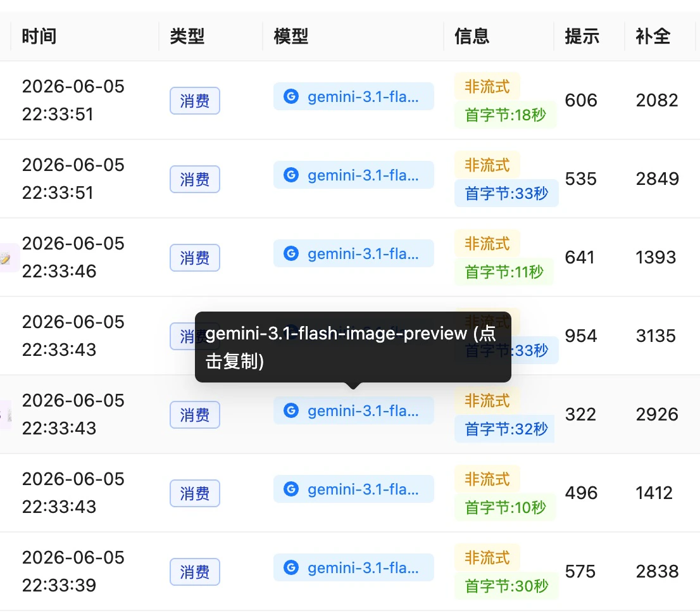Click prompt token value 954
This screenshot has height=613, width=700.
coord(581,336)
